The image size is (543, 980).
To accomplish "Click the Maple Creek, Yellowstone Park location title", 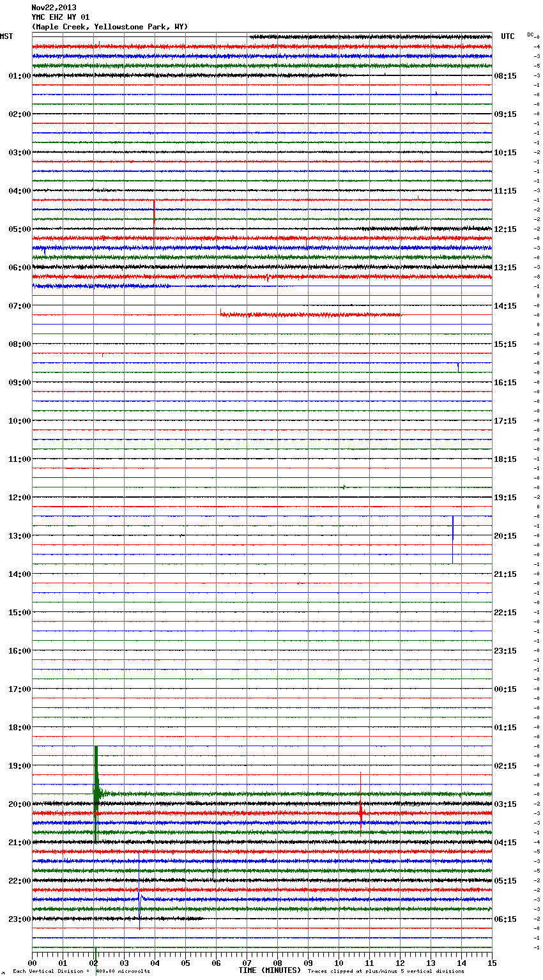I will pos(110,27).
